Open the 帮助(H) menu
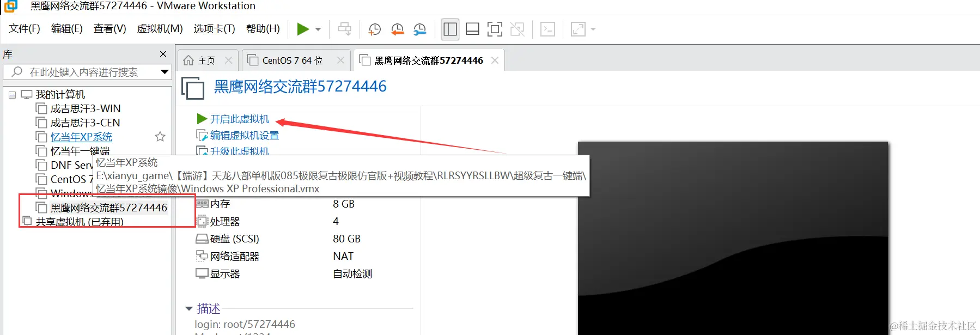Screen dimensions: 980x335 [263, 29]
